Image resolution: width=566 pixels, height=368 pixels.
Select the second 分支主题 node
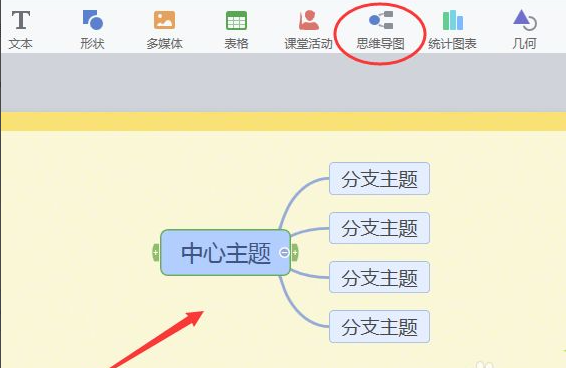point(379,228)
